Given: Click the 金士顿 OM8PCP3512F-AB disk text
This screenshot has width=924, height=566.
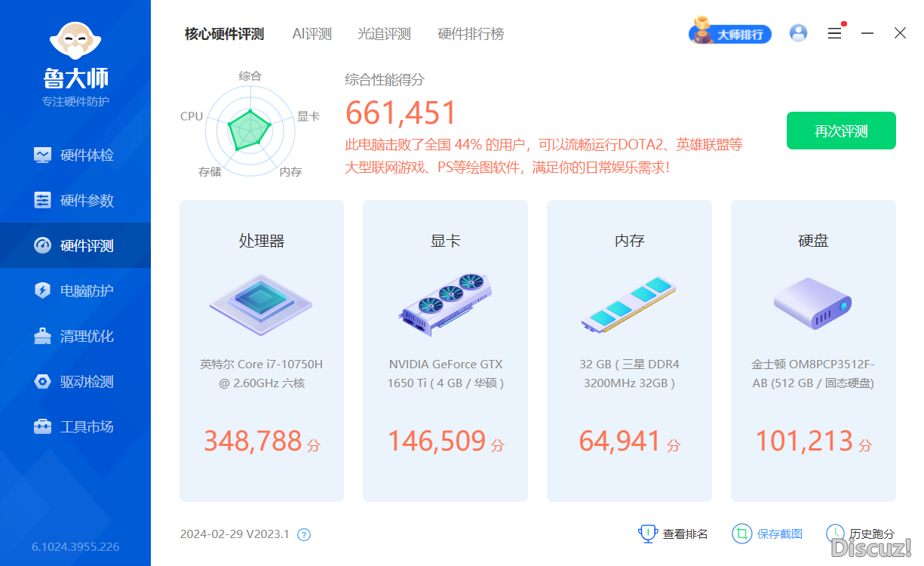Looking at the screenshot, I should (x=813, y=374).
